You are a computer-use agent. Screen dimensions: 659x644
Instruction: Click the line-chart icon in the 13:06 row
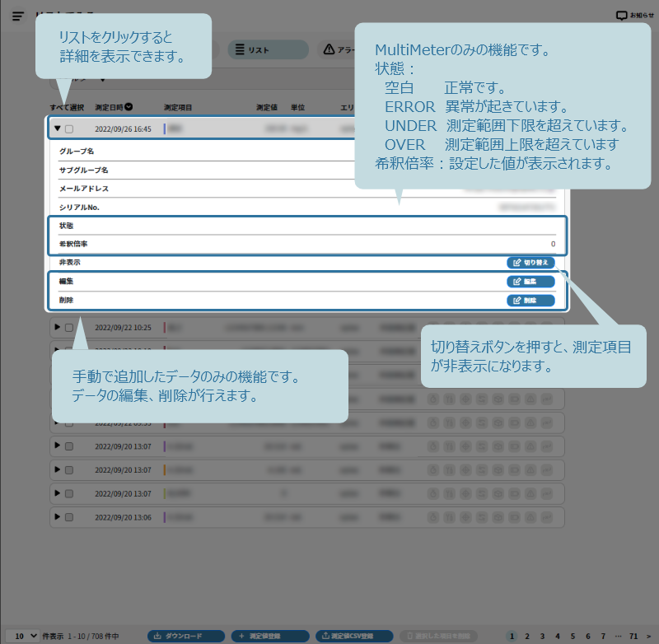click(x=547, y=517)
